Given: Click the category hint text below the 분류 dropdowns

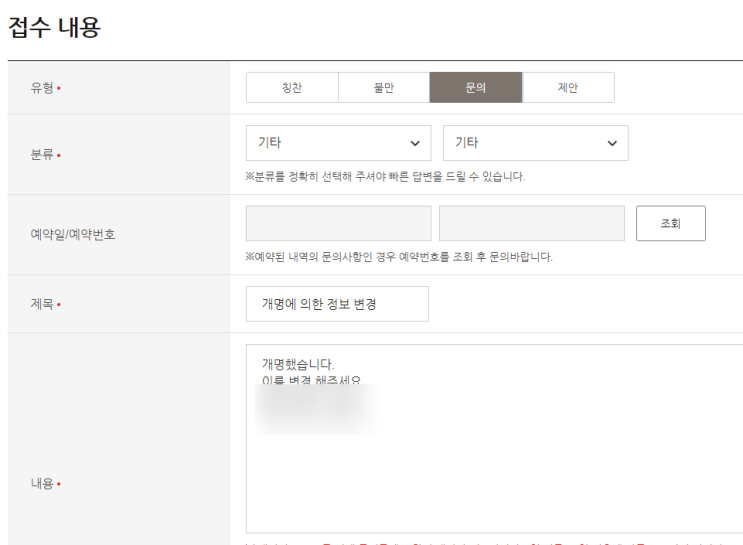Looking at the screenshot, I should 385,177.
